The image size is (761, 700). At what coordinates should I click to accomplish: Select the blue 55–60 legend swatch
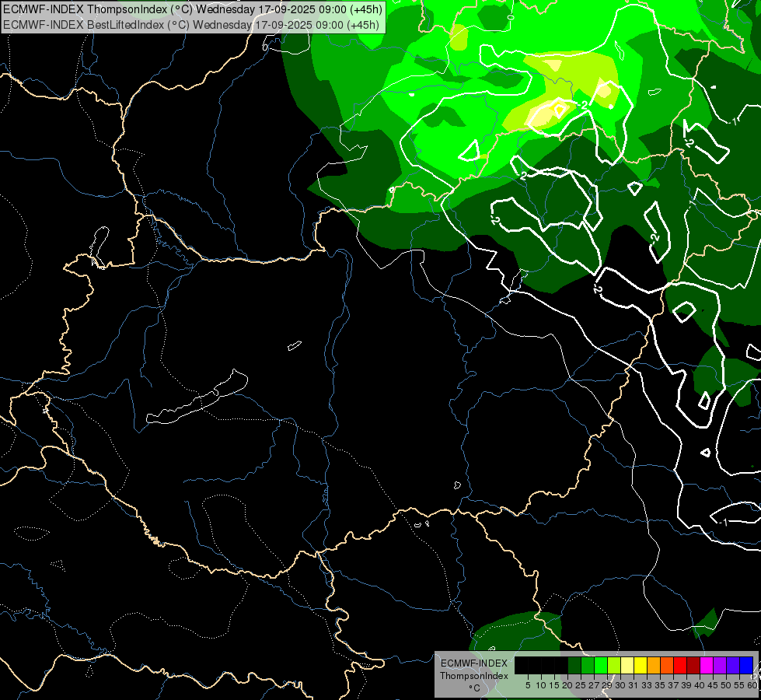coord(746,665)
